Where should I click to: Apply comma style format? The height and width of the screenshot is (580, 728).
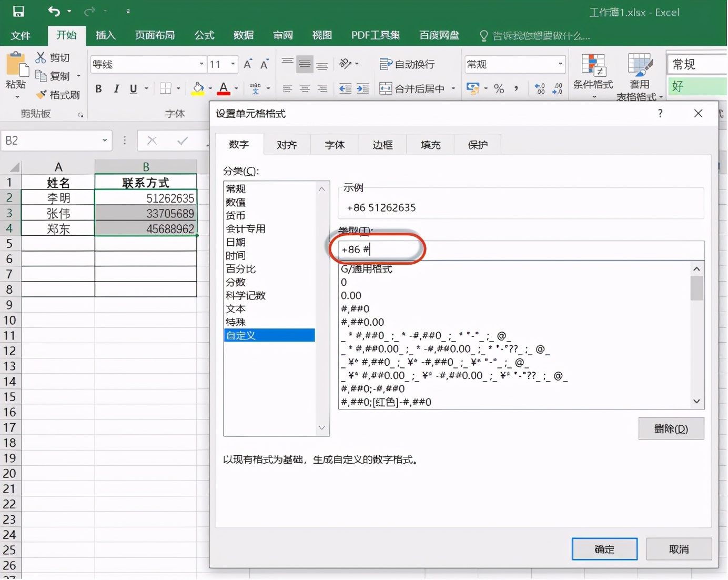coord(516,89)
